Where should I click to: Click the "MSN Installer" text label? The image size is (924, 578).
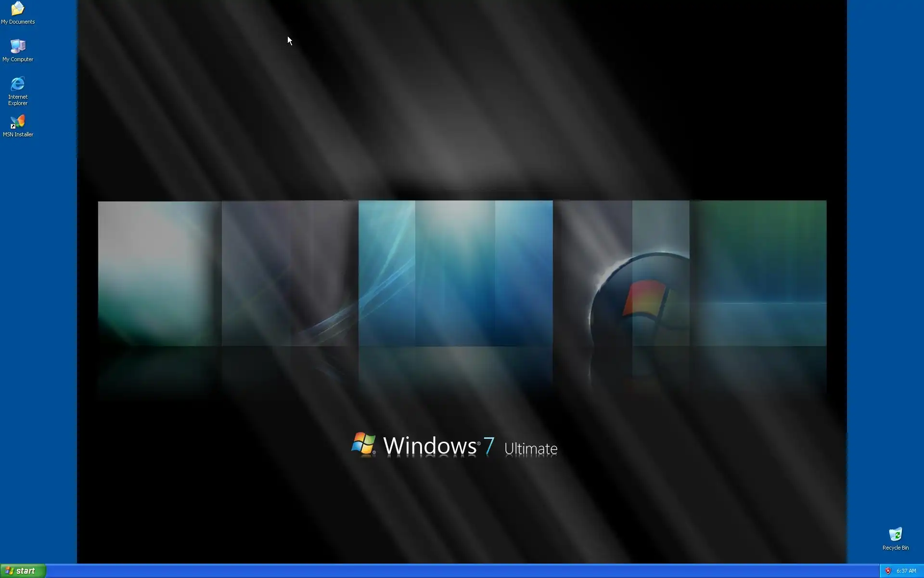[18, 134]
